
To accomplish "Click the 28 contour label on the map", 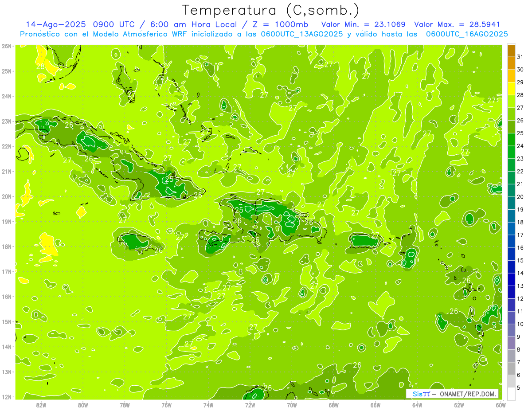I will [x=40, y=67].
